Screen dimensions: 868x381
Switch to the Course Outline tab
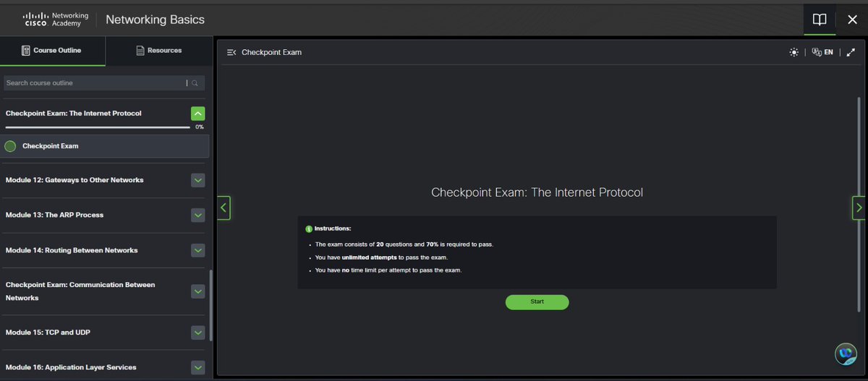pos(52,51)
